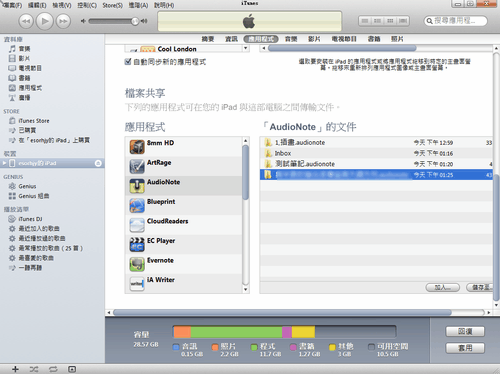The image size is (500, 374).
Task: Select AudioNote app in file sharing list
Action: tap(183, 186)
